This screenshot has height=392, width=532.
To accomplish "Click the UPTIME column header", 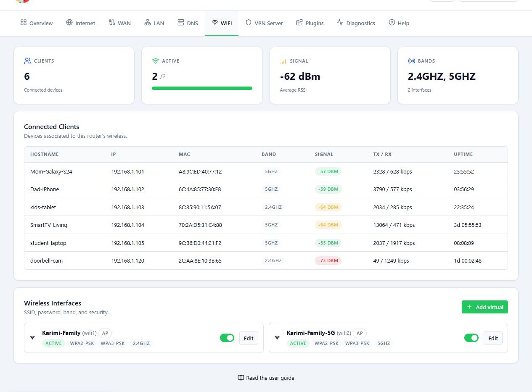I will point(463,154).
